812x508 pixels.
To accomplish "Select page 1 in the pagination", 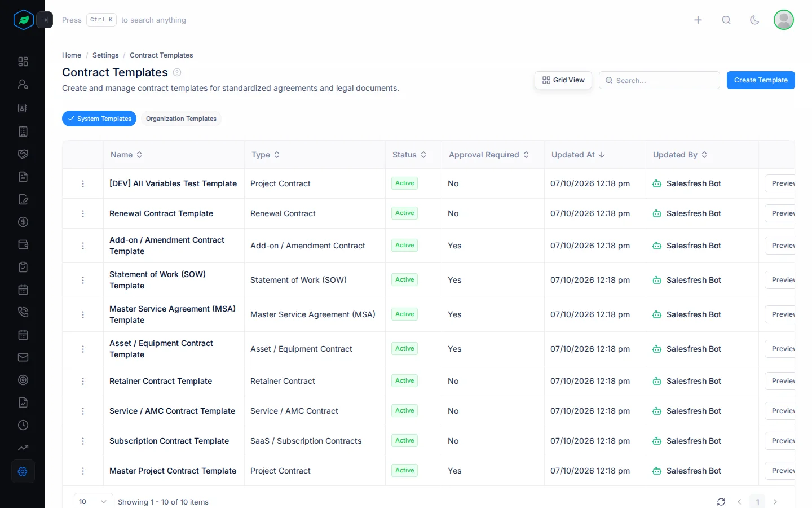I will (x=757, y=502).
